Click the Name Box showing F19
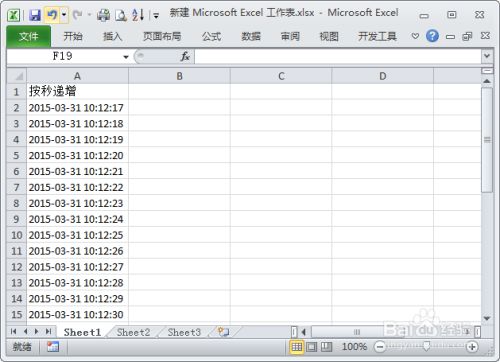The width and height of the screenshot is (500, 362). tap(63, 56)
